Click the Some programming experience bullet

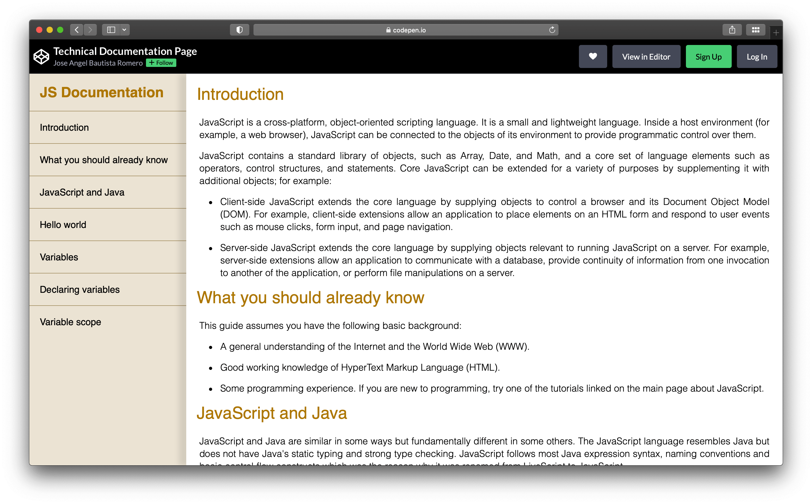pyautogui.click(x=492, y=388)
